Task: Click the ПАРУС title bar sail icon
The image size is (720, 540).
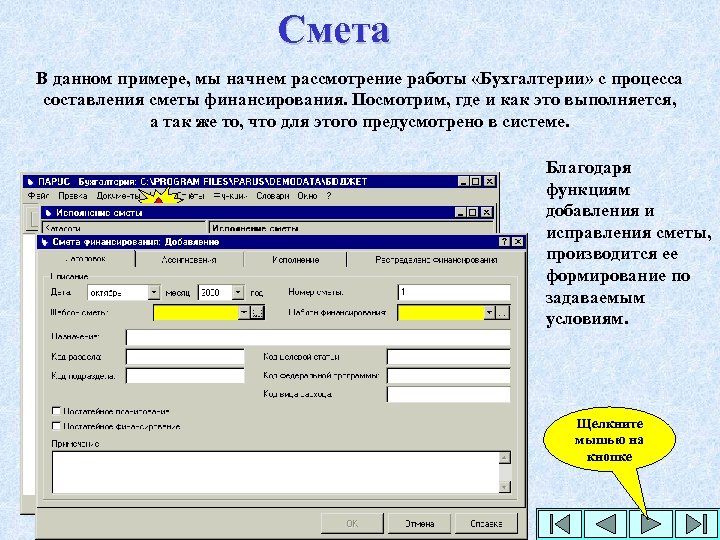Action: pos(31,182)
